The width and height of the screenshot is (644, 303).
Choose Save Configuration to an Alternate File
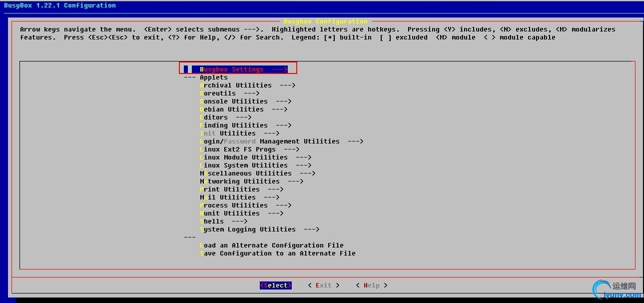[x=278, y=253]
